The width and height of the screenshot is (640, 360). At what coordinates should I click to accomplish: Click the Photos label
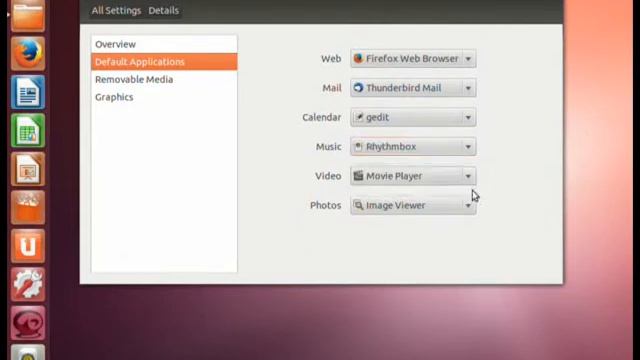point(326,206)
